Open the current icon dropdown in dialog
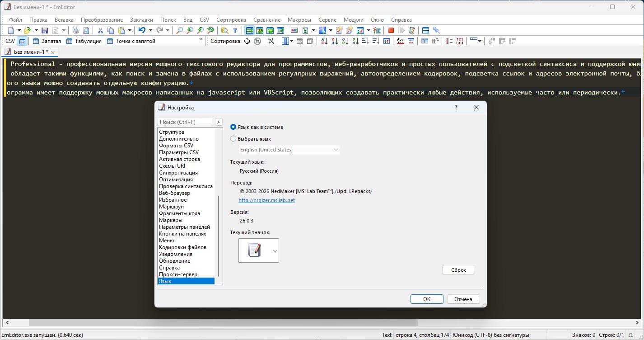Viewport: 644px width, 340px height. [x=275, y=250]
